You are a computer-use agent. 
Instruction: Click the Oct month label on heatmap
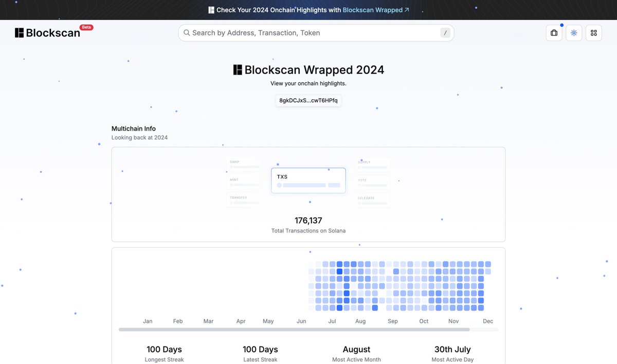(424, 321)
